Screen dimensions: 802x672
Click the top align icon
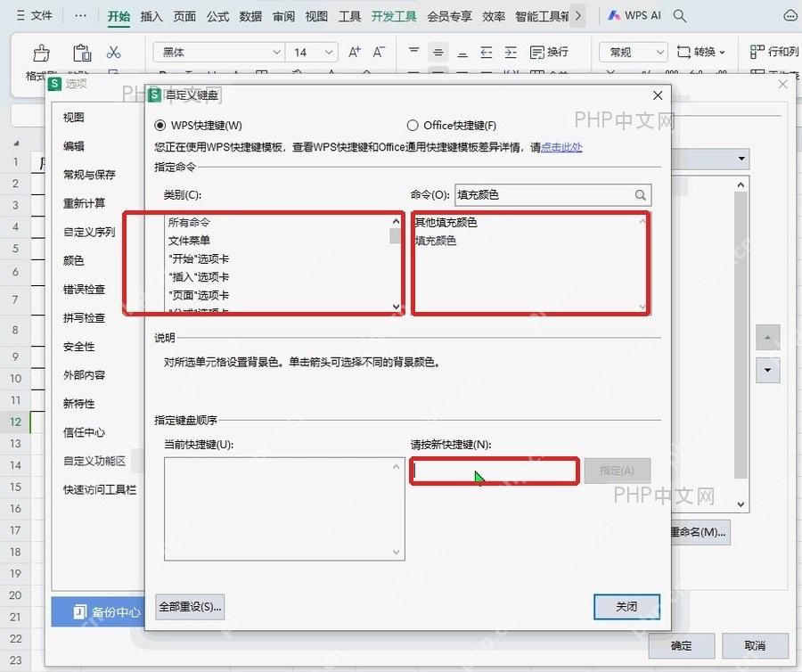(x=413, y=53)
